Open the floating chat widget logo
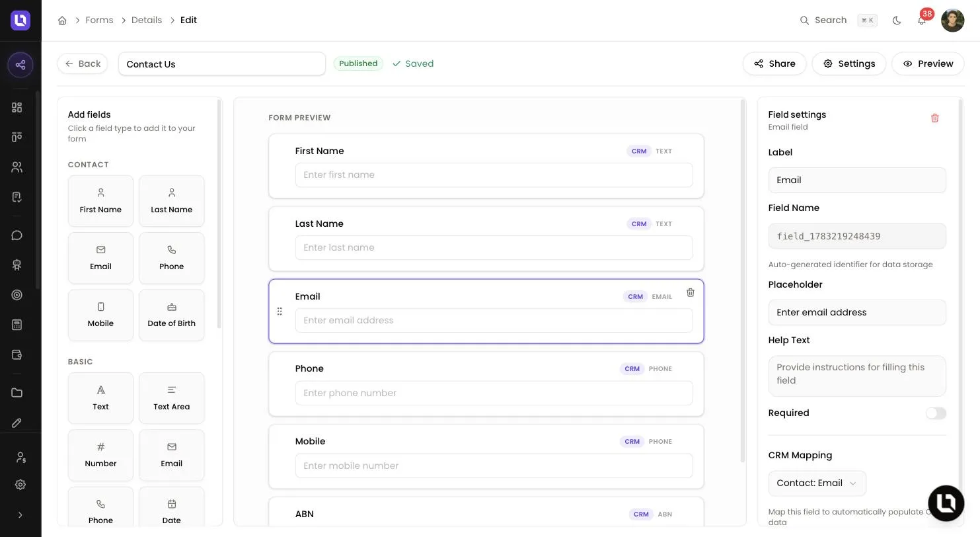The height and width of the screenshot is (537, 980). click(946, 503)
